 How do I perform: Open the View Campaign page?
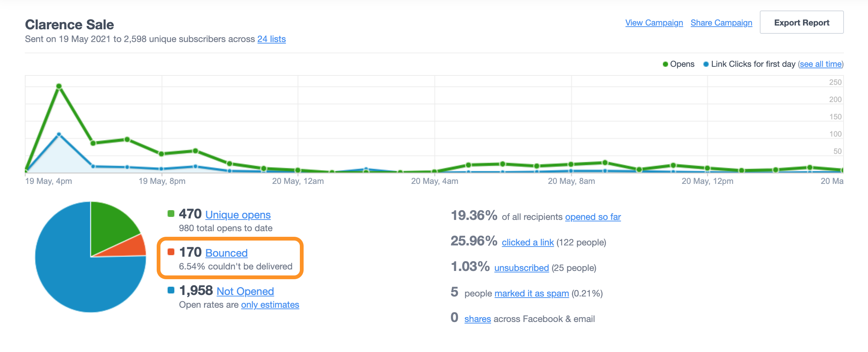click(654, 23)
